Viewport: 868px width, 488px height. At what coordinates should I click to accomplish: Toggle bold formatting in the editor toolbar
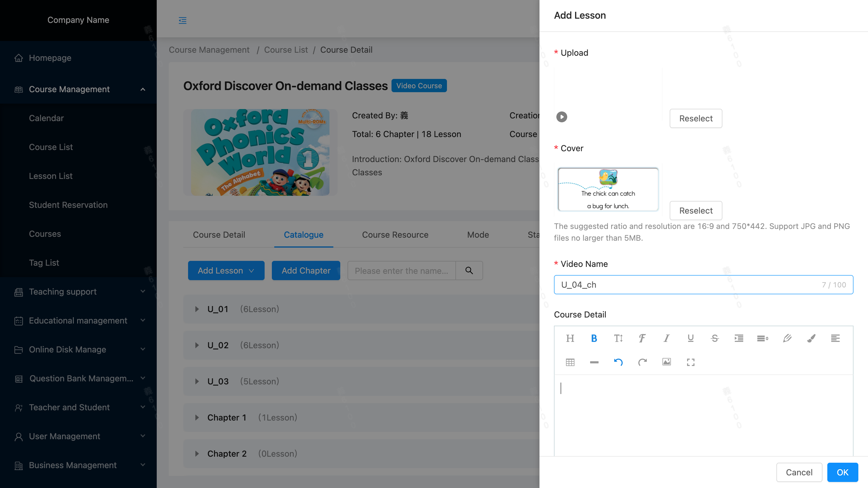click(594, 338)
